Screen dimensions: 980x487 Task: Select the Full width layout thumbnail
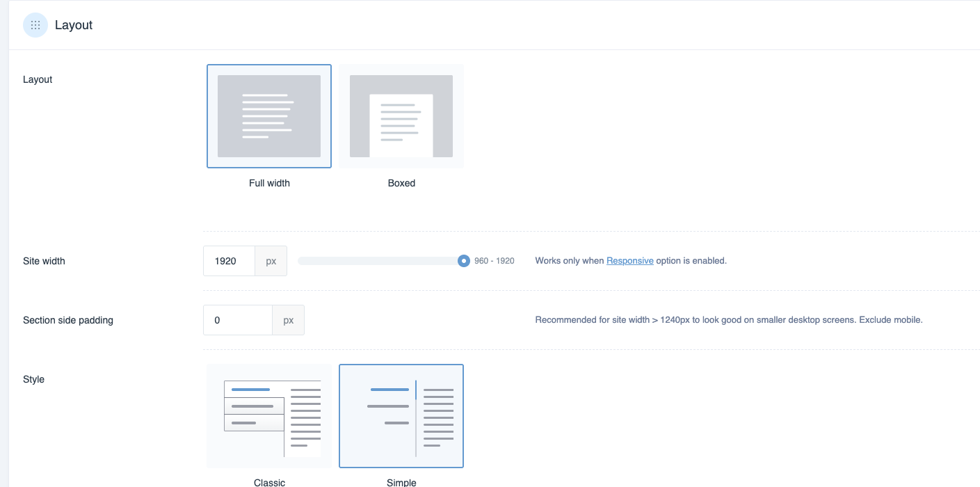pos(269,116)
